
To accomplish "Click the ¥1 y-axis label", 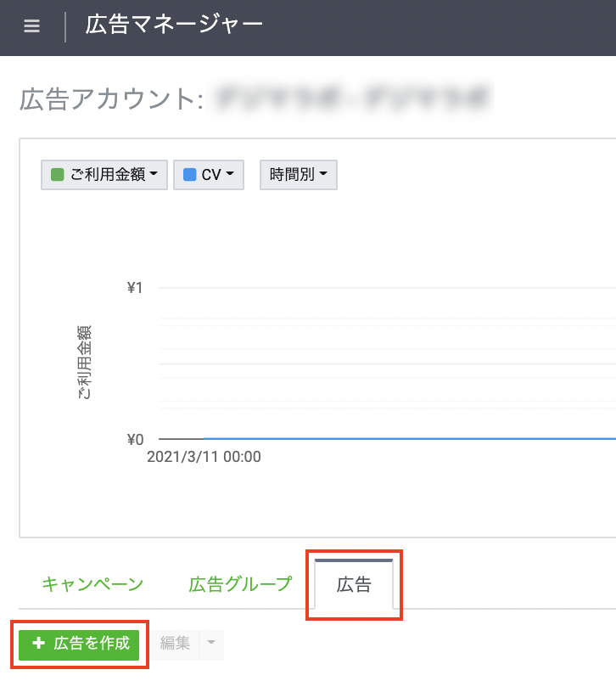I will (x=135, y=288).
